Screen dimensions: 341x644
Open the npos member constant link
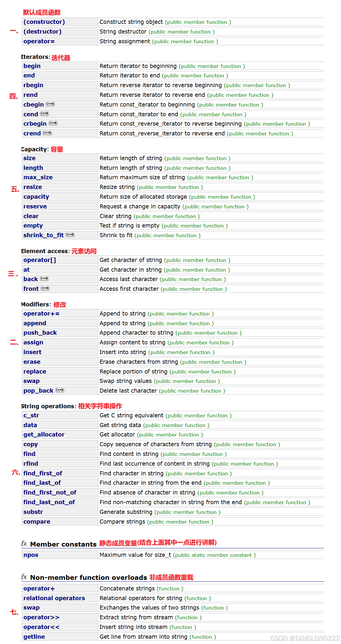click(31, 555)
